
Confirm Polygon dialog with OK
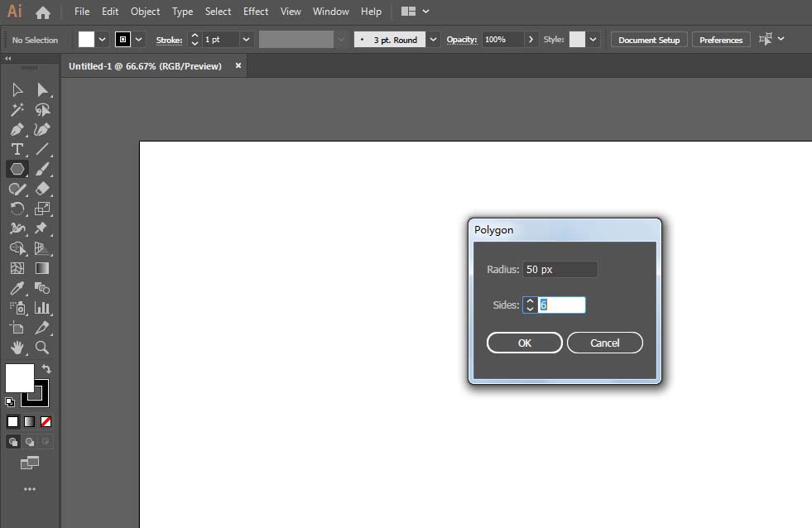pyautogui.click(x=525, y=343)
